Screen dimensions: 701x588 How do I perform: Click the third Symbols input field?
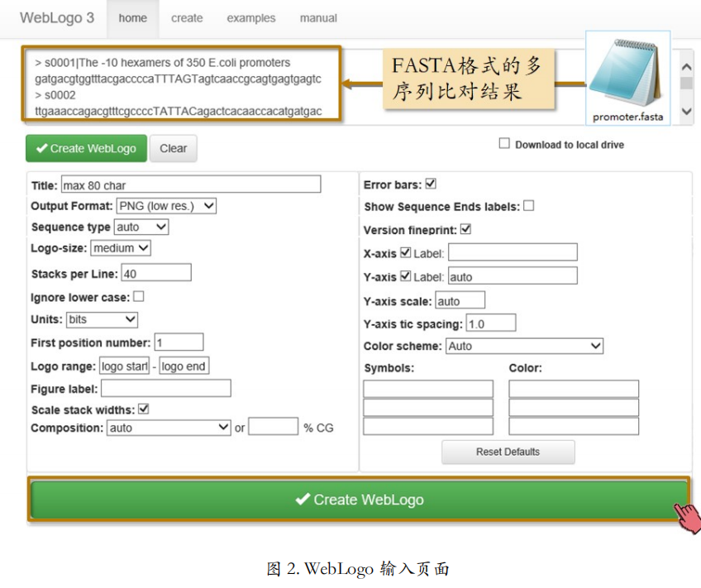pyautogui.click(x=428, y=427)
